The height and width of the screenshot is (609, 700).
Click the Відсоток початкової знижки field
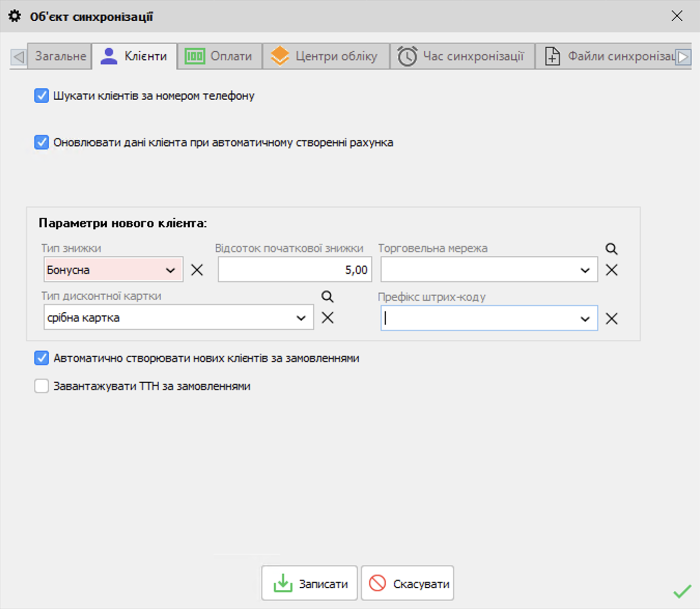coord(295,270)
